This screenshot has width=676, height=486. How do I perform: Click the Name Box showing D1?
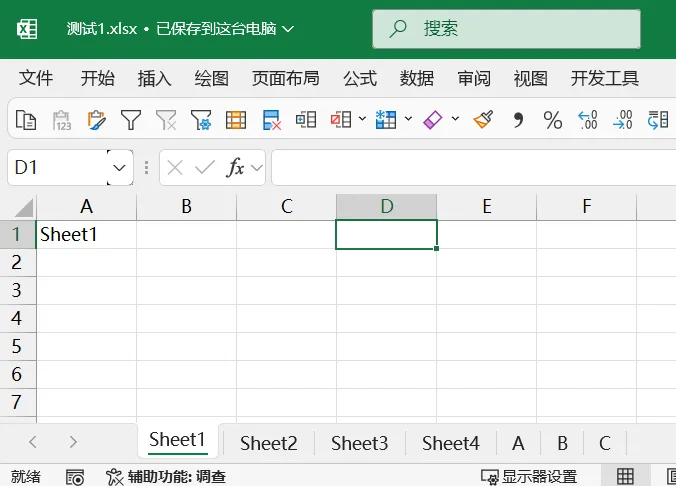57,167
